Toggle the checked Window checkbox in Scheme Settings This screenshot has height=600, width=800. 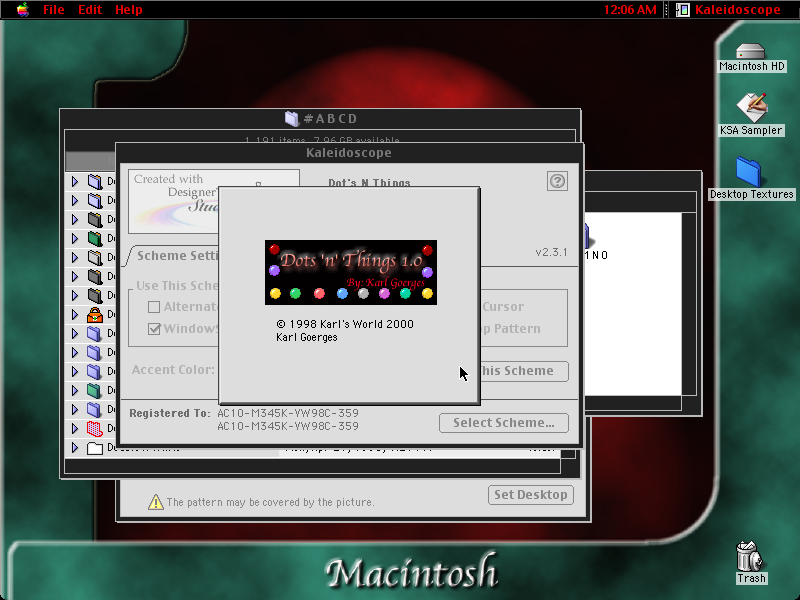pyautogui.click(x=154, y=329)
